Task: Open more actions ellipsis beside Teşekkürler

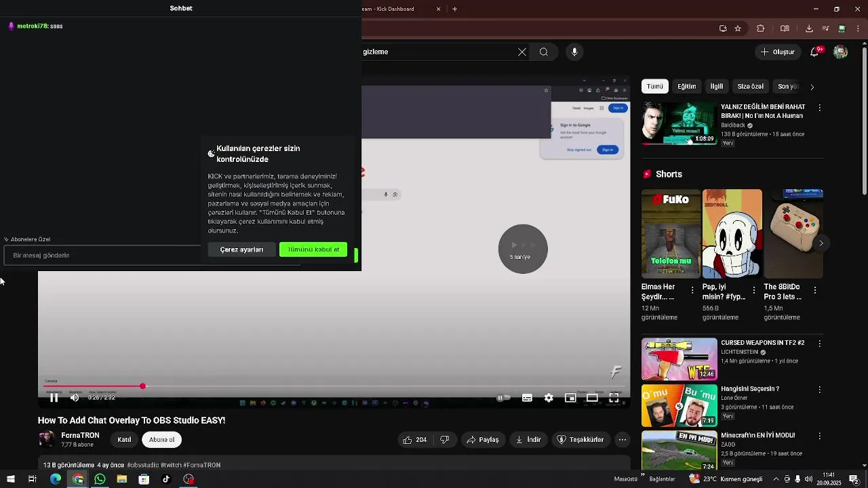Action: tap(623, 440)
